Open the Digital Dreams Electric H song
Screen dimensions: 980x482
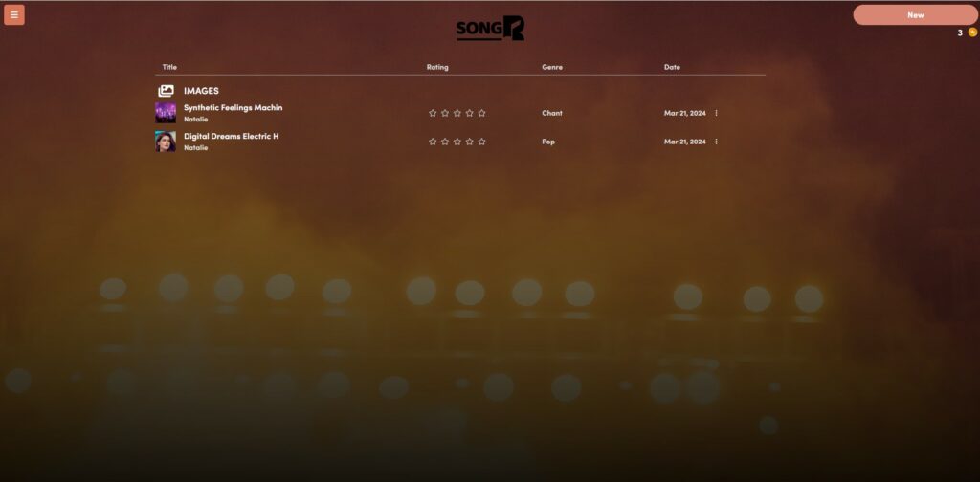point(232,136)
